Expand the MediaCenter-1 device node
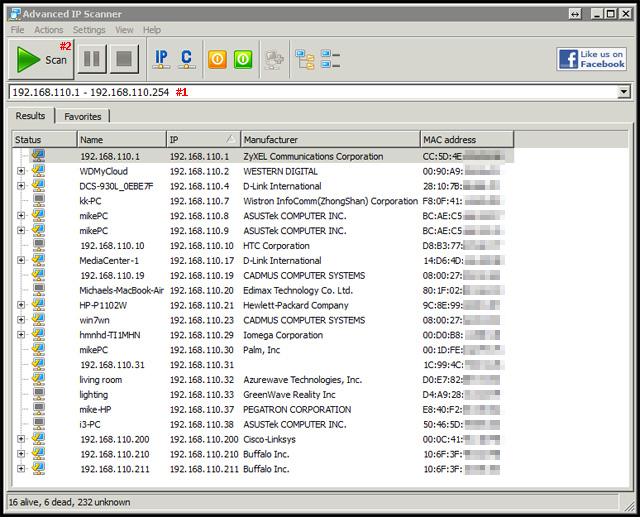Image resolution: width=640 pixels, height=517 pixels. (21, 261)
